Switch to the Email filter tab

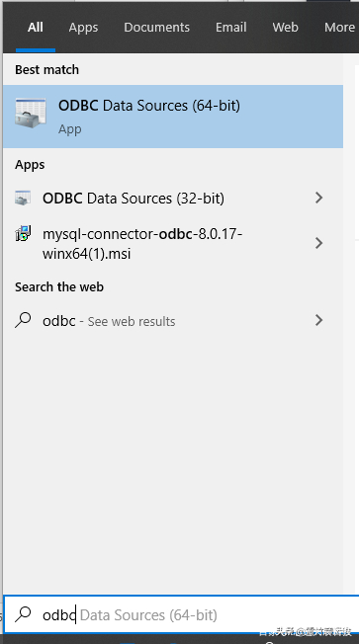(231, 27)
